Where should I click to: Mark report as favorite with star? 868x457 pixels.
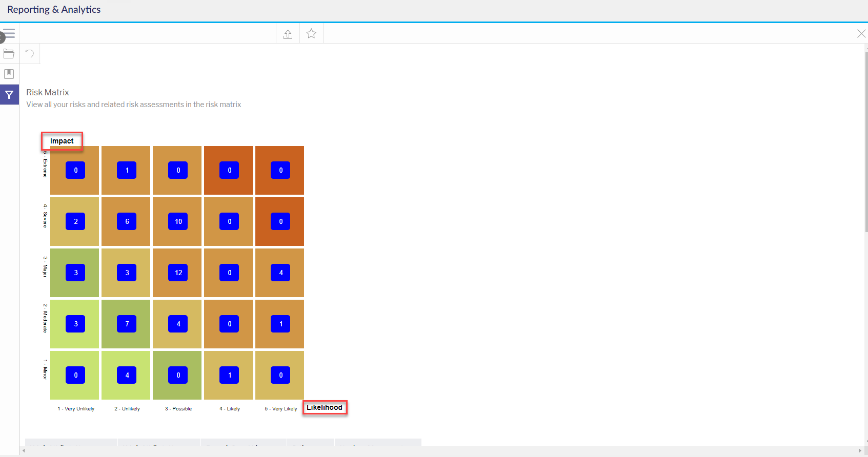pos(311,34)
